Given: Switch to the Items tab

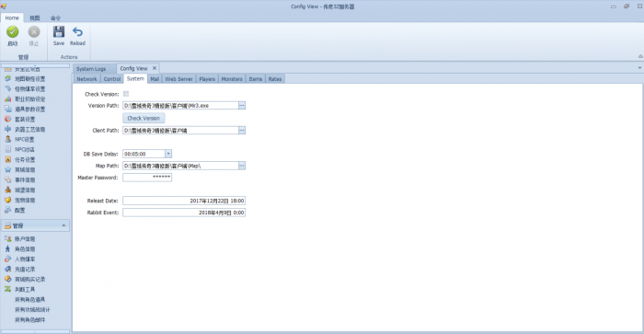Looking at the screenshot, I should (x=256, y=79).
